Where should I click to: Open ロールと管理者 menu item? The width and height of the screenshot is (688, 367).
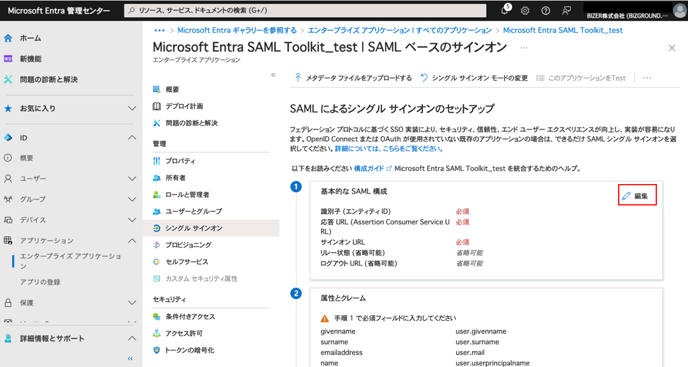[x=187, y=194]
